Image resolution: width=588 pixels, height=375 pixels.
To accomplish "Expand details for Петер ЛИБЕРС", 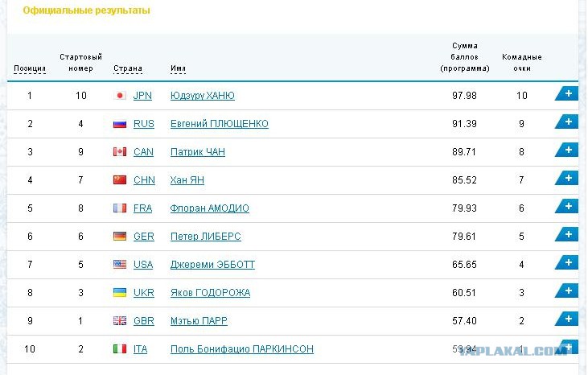I will pos(566,235).
